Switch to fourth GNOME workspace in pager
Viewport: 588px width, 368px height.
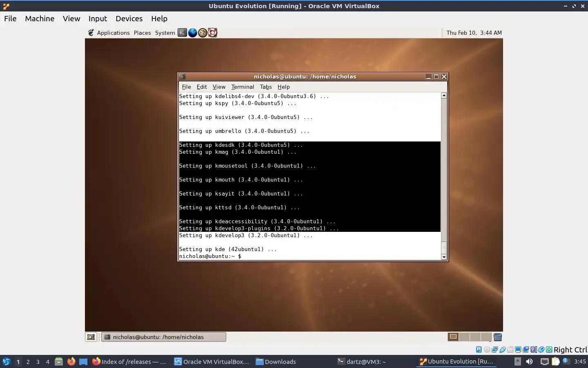[486, 337]
